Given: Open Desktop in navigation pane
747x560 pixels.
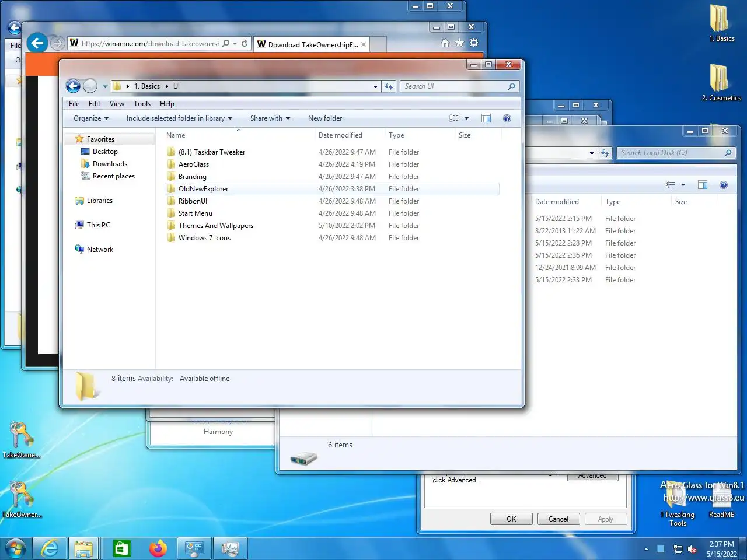Looking at the screenshot, I should [x=105, y=152].
